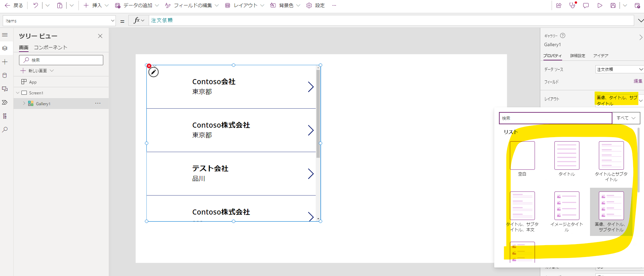Click 新しい画面 to add a screen
The image size is (644, 276).
(x=37, y=71)
